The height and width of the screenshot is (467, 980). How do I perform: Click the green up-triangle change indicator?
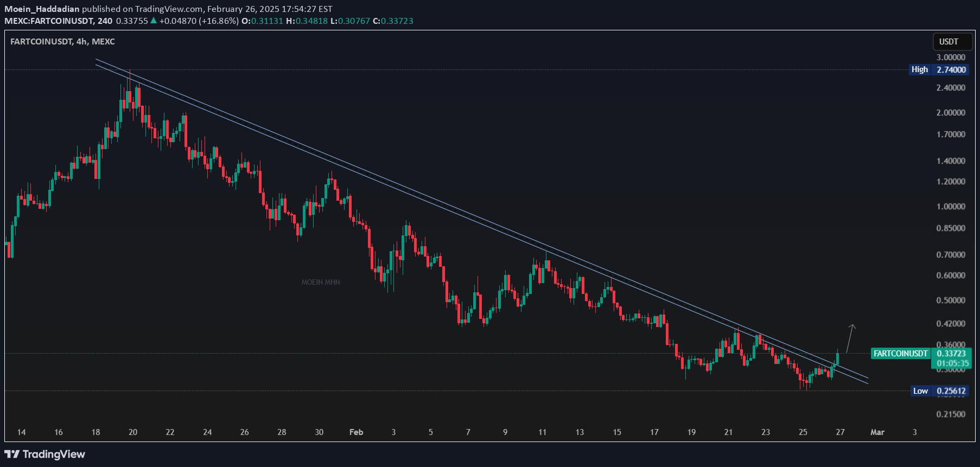(x=154, y=21)
